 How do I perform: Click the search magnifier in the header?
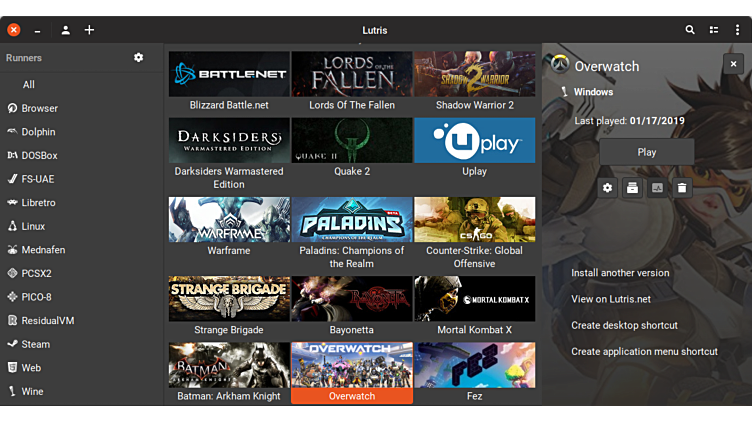pyautogui.click(x=690, y=30)
